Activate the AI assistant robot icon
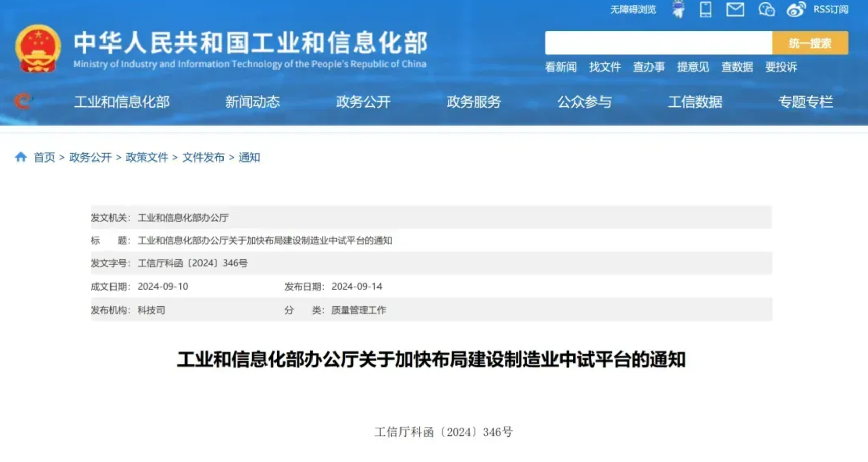Image resolution: width=868 pixels, height=462 pixels. (679, 9)
